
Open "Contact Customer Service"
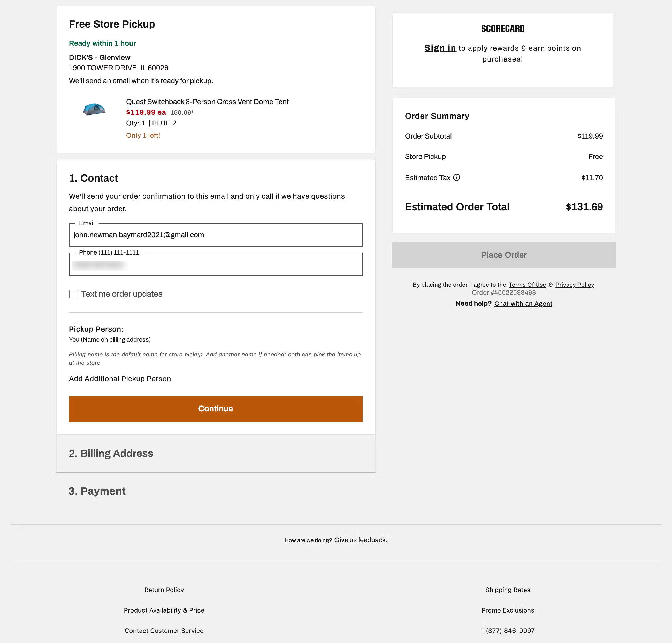(164, 631)
